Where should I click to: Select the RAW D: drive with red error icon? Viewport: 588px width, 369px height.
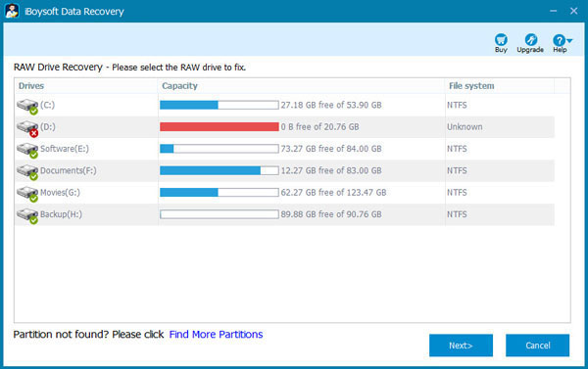[27, 128]
